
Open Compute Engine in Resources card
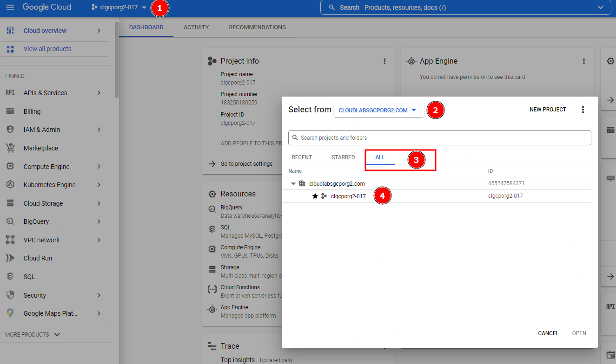[240, 247]
